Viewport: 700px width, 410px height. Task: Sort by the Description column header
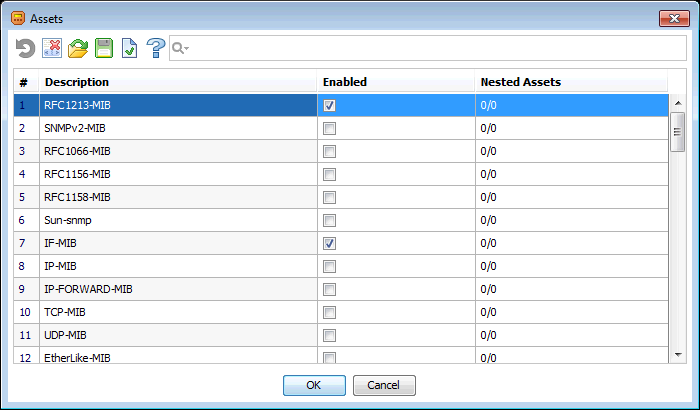click(x=178, y=82)
